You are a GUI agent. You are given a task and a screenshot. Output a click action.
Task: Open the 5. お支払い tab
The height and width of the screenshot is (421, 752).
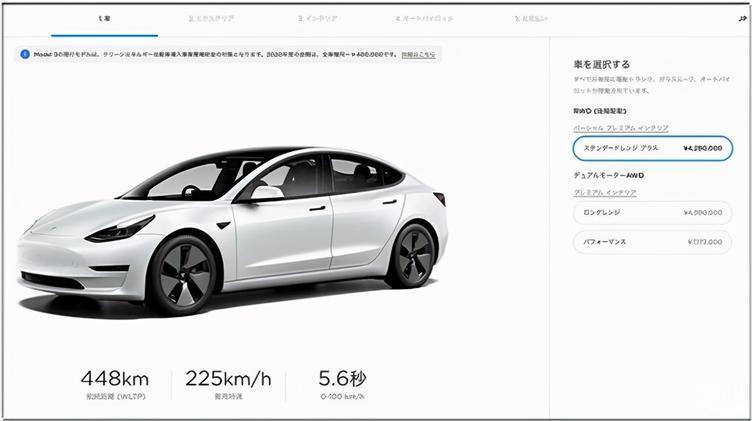click(x=530, y=19)
